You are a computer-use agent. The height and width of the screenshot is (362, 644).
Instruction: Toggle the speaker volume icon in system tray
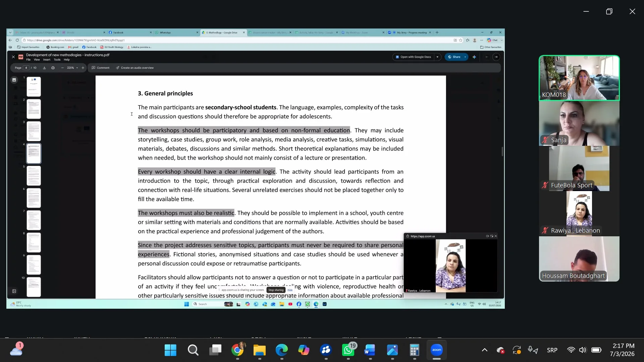(583, 350)
